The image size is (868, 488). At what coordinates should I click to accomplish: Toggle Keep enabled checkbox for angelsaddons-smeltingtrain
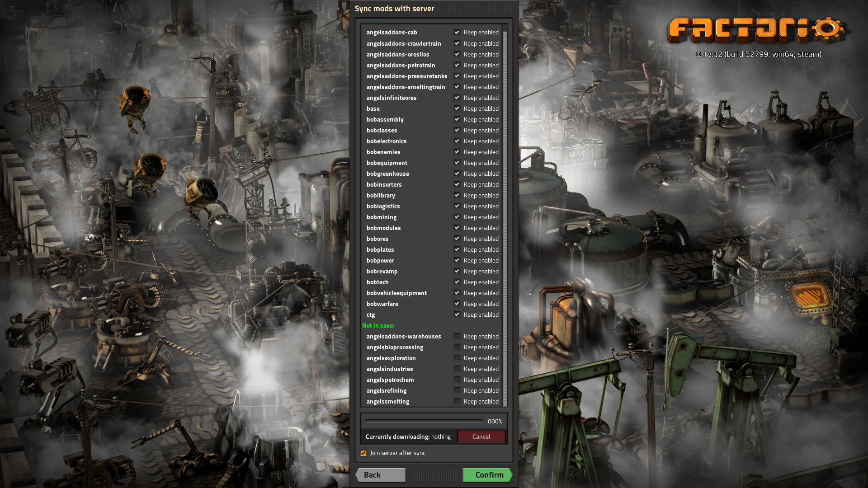(457, 87)
